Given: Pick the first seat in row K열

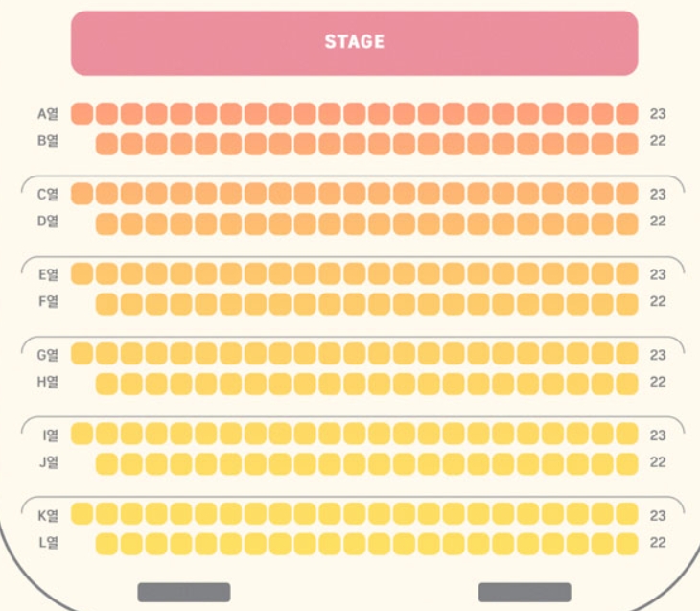Looking at the screenshot, I should [x=82, y=513].
